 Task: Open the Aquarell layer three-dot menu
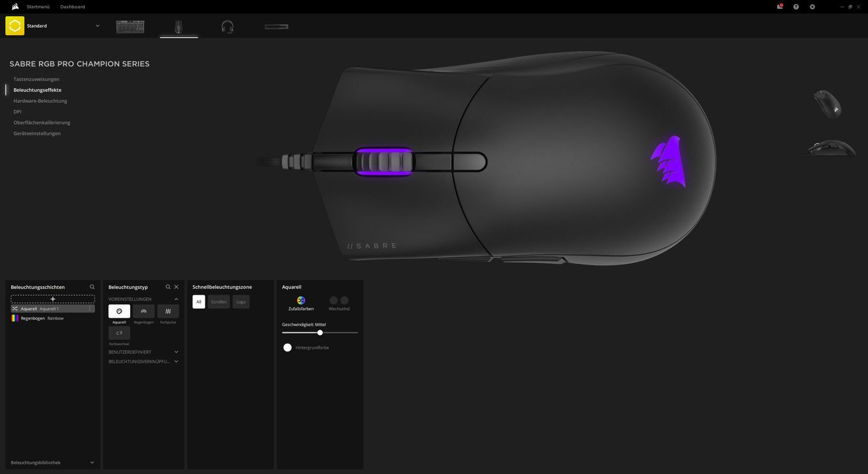click(89, 309)
